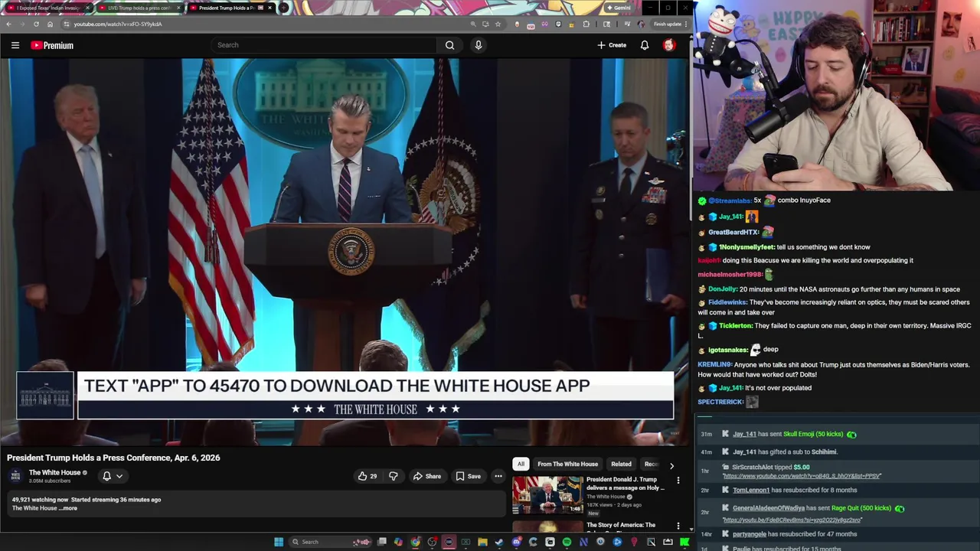
Task: Select the All filter chip
Action: 521,464
